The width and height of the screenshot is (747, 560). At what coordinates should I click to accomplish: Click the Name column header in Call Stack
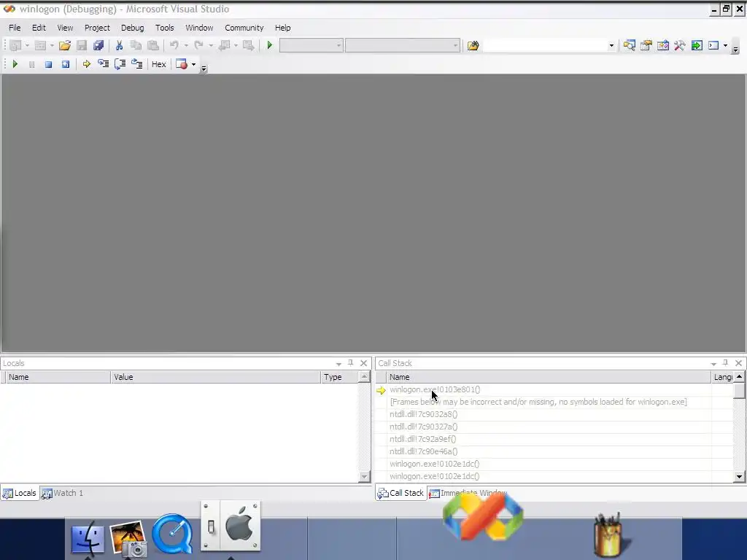pos(549,377)
